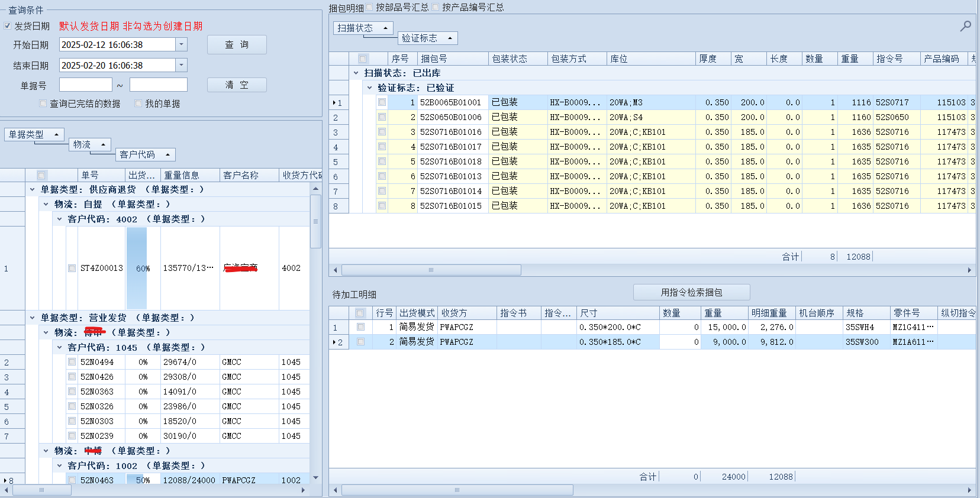Click sort arrow on 扫描状态 group chip

coord(385,28)
